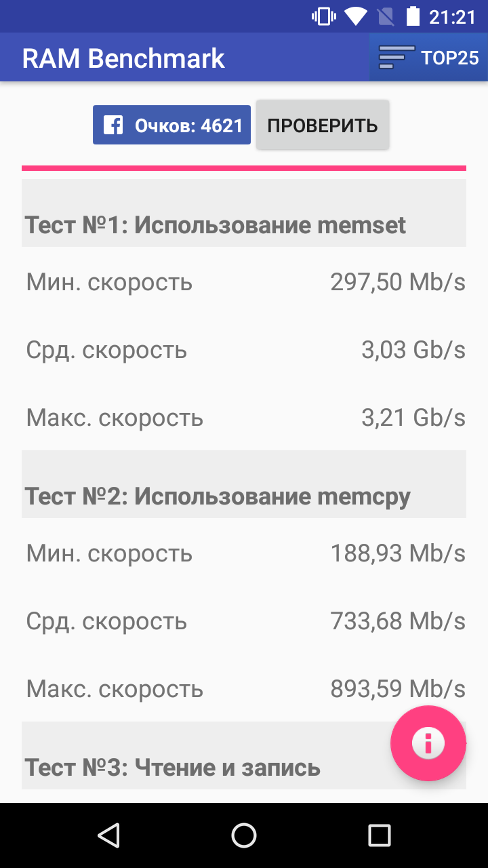This screenshot has height=868, width=488.
Task: Share score via Очков: 4621 button
Action: point(171,125)
